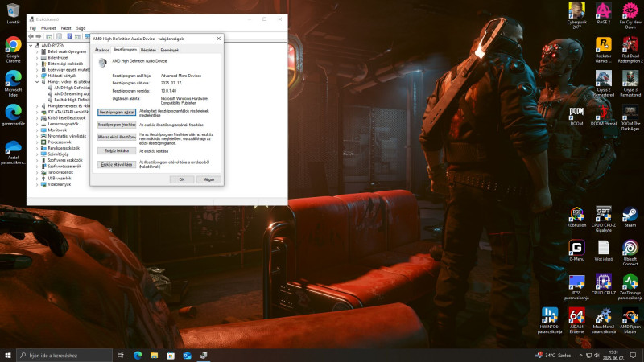
Task: Cancel the dialog with Mégse
Action: (208, 179)
